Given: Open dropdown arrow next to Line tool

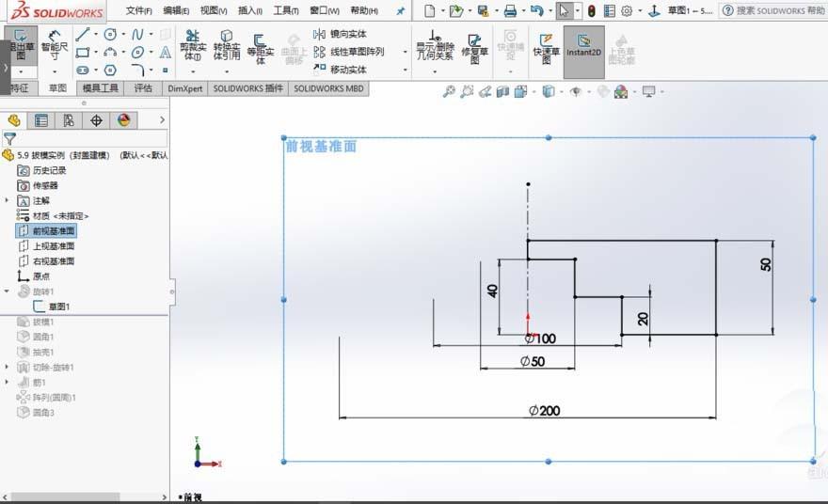Looking at the screenshot, I should pyautogui.click(x=96, y=34).
